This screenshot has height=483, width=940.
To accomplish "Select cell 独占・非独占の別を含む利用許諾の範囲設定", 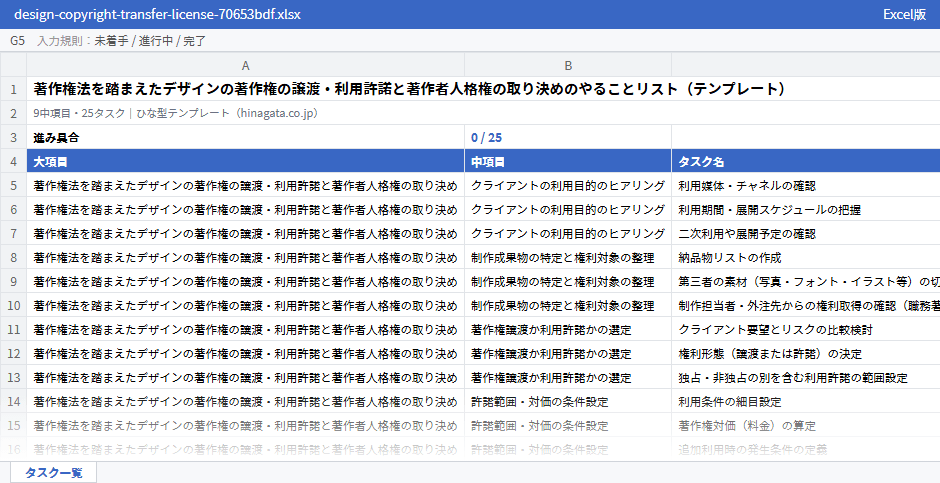I will pos(806,378).
